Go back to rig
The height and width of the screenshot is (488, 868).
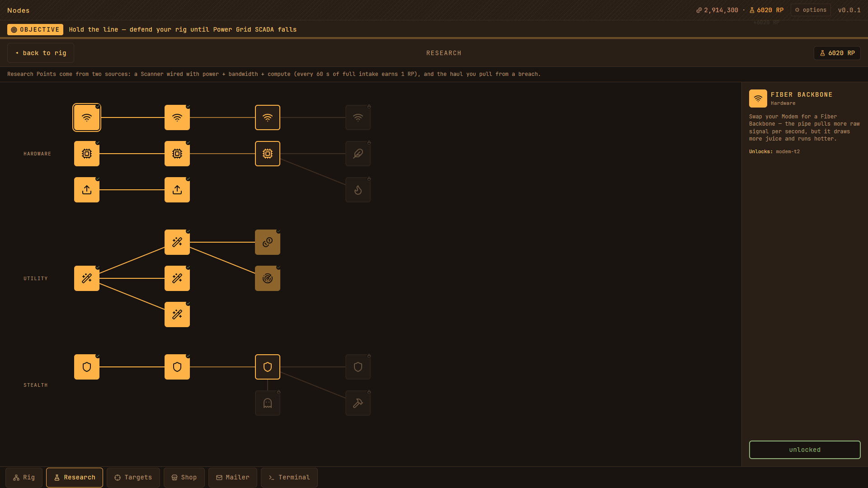tap(41, 53)
